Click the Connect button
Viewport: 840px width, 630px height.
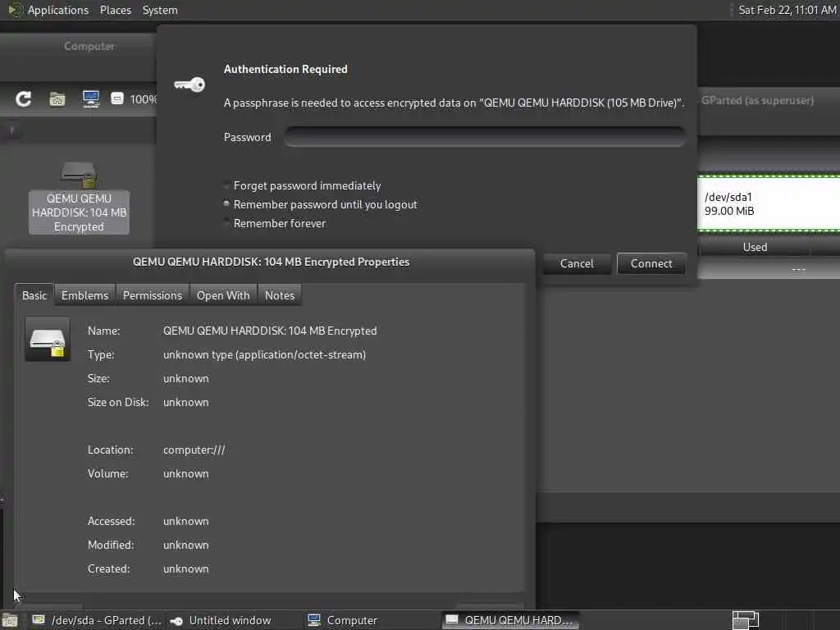click(651, 263)
